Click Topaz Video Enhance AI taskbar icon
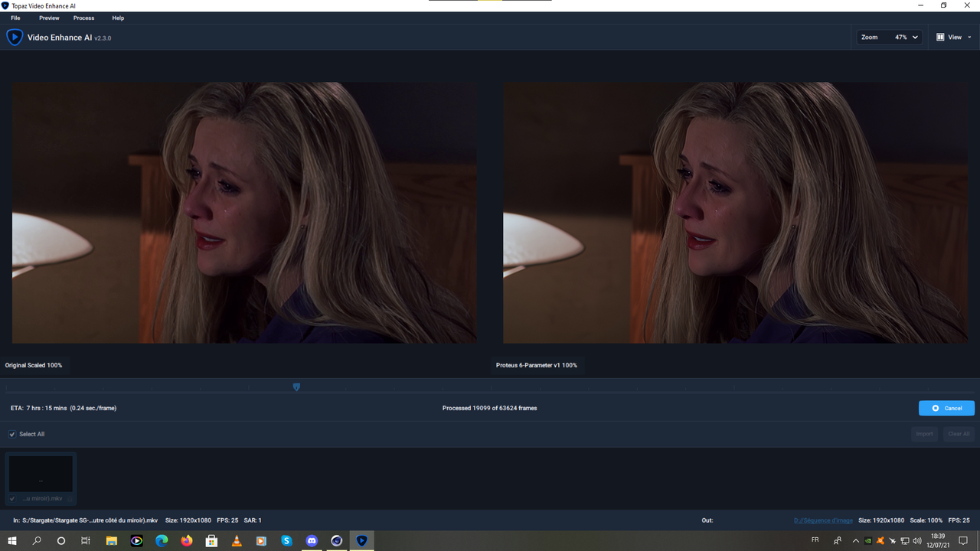The image size is (980, 551). (361, 541)
